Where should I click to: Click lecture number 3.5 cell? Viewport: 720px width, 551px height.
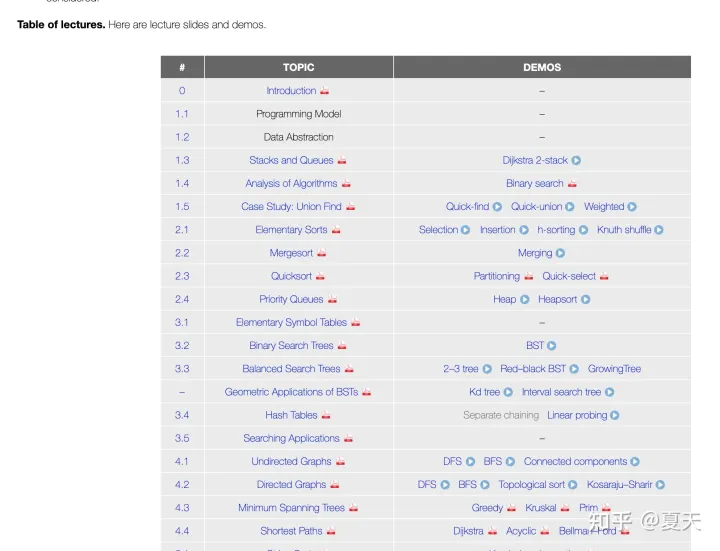point(182,438)
